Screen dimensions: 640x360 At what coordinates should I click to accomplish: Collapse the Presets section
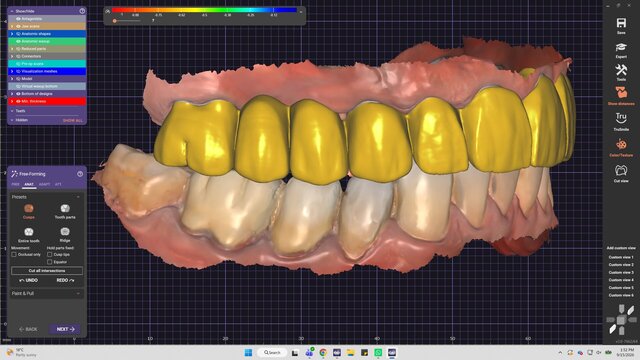[78, 197]
